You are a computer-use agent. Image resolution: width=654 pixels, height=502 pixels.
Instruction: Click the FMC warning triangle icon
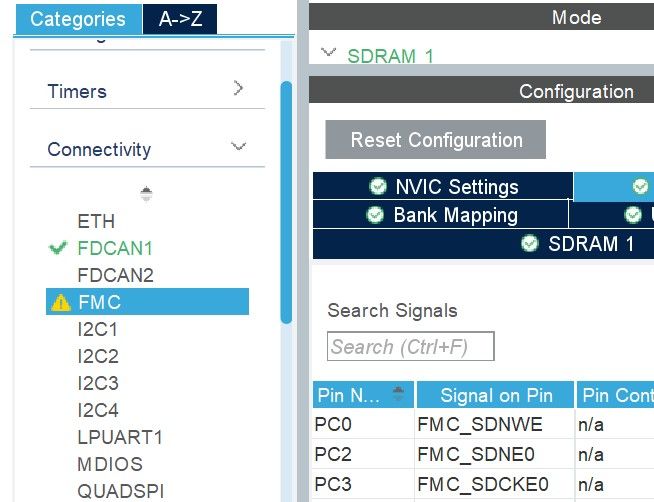click(60, 302)
